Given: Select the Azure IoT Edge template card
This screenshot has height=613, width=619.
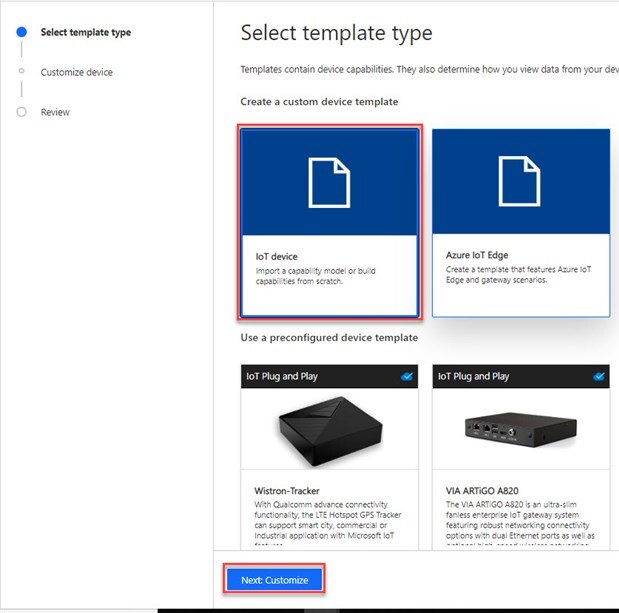Looking at the screenshot, I should click(x=521, y=223).
